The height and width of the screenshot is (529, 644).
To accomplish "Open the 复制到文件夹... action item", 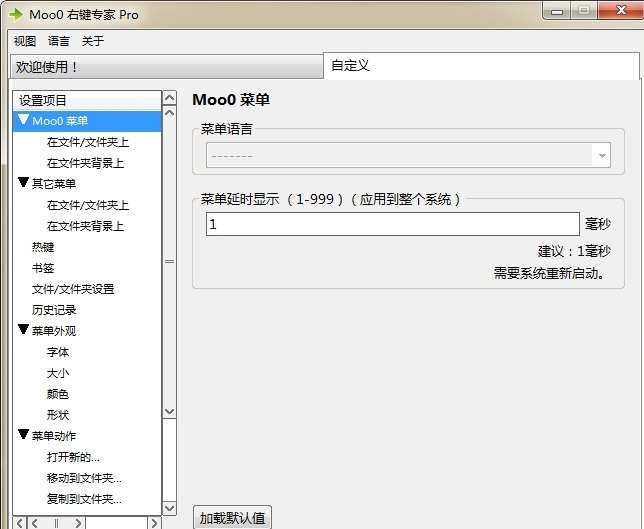I will tap(84, 499).
